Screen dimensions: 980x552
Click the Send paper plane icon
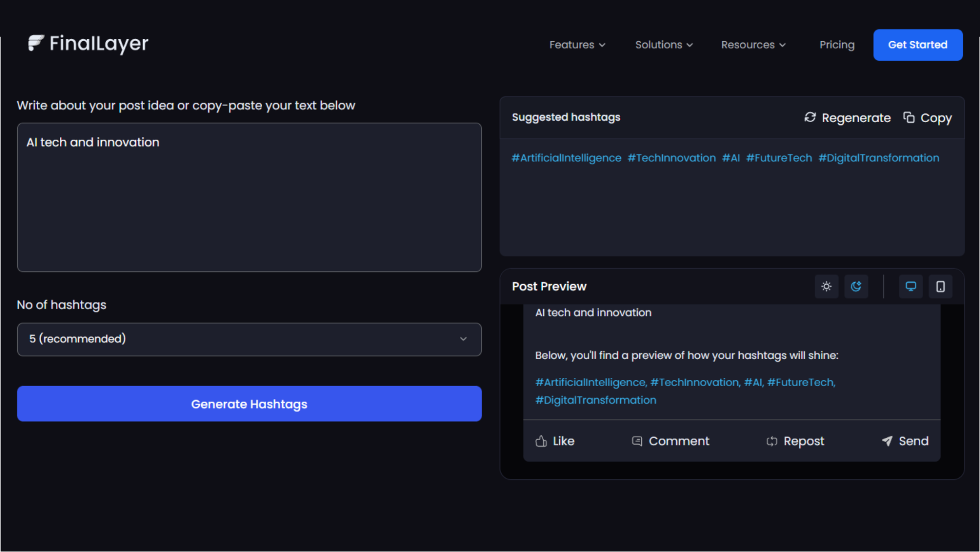pyautogui.click(x=887, y=441)
